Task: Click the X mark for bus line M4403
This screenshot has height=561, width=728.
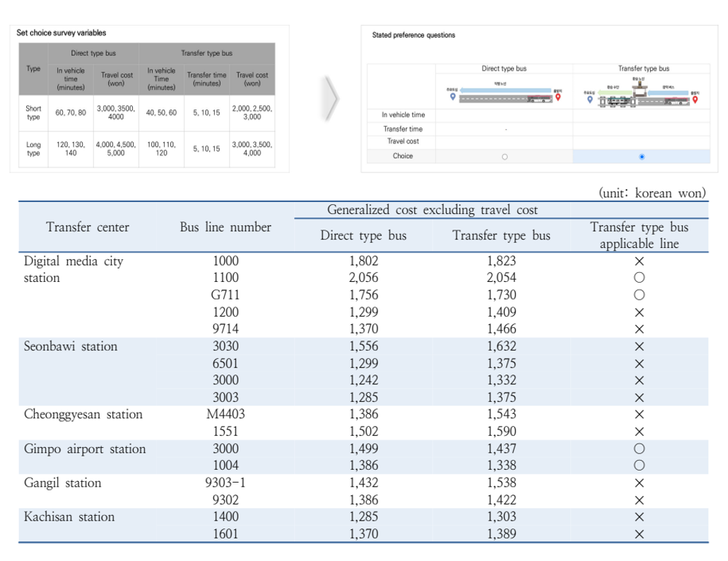Action: [x=639, y=415]
